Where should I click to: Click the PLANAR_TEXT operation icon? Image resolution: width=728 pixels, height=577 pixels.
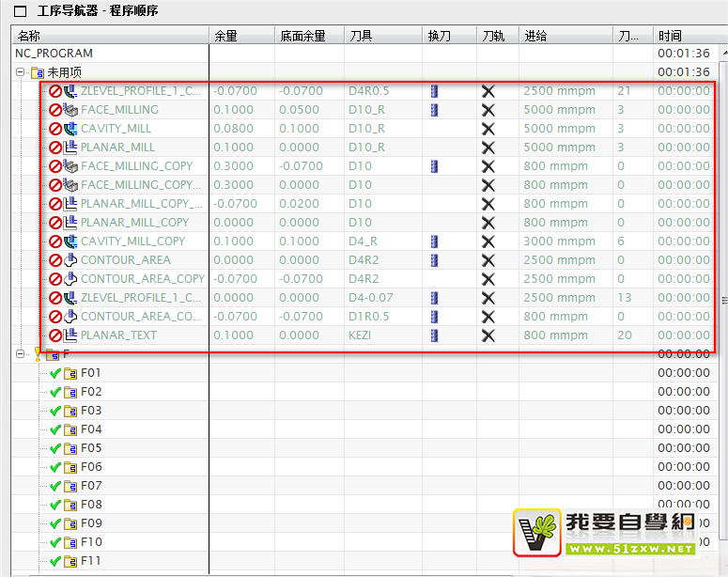click(x=70, y=335)
